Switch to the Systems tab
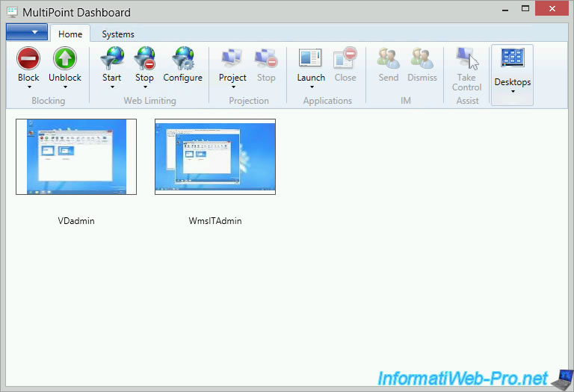The height and width of the screenshot is (392, 574). click(118, 34)
